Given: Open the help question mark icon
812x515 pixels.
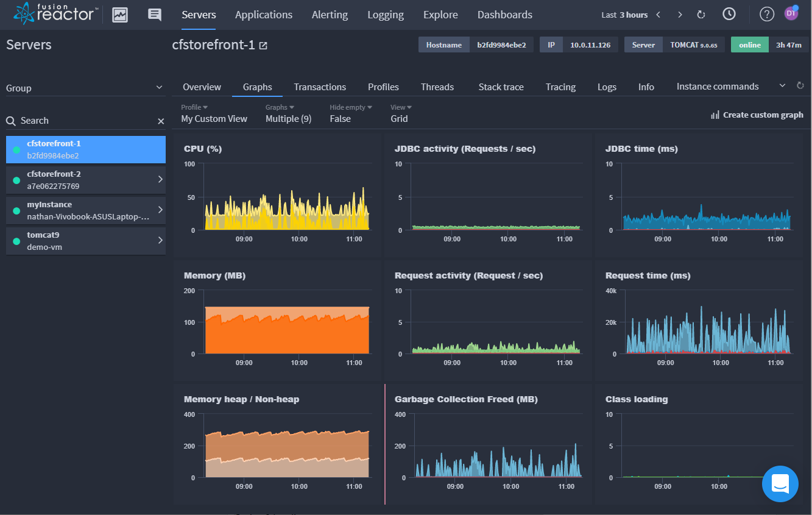Looking at the screenshot, I should 766,15.
